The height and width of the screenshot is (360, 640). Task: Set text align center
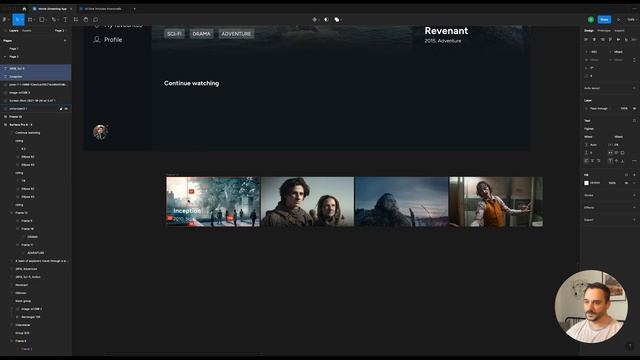(x=592, y=161)
